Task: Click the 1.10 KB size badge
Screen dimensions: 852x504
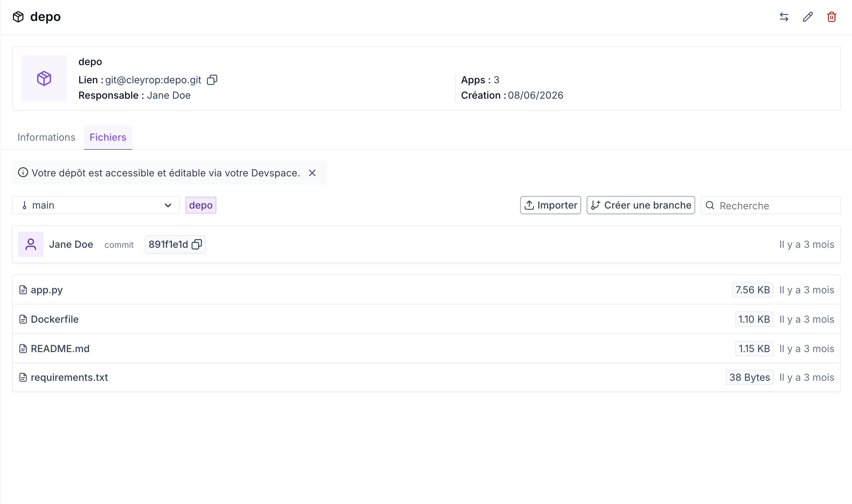Action: (x=754, y=319)
